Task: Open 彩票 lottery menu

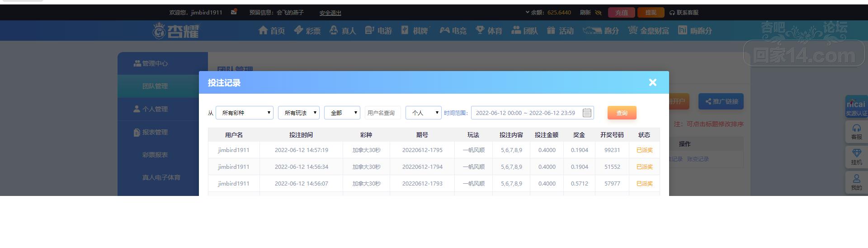Action: (x=307, y=30)
